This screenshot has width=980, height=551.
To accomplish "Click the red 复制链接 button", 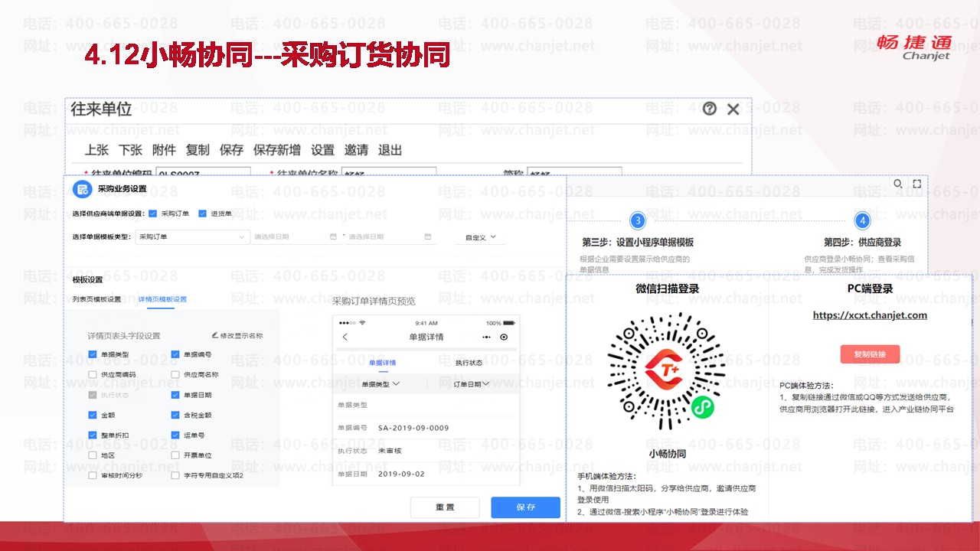I will [x=870, y=354].
